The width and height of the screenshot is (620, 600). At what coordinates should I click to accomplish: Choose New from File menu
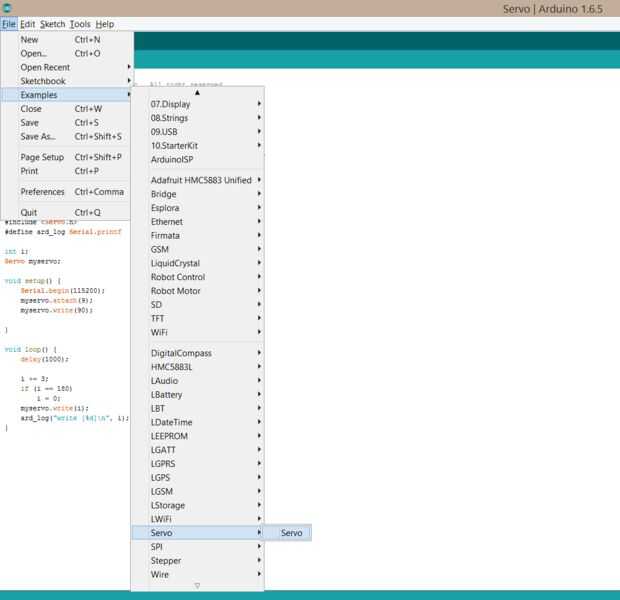point(66,40)
